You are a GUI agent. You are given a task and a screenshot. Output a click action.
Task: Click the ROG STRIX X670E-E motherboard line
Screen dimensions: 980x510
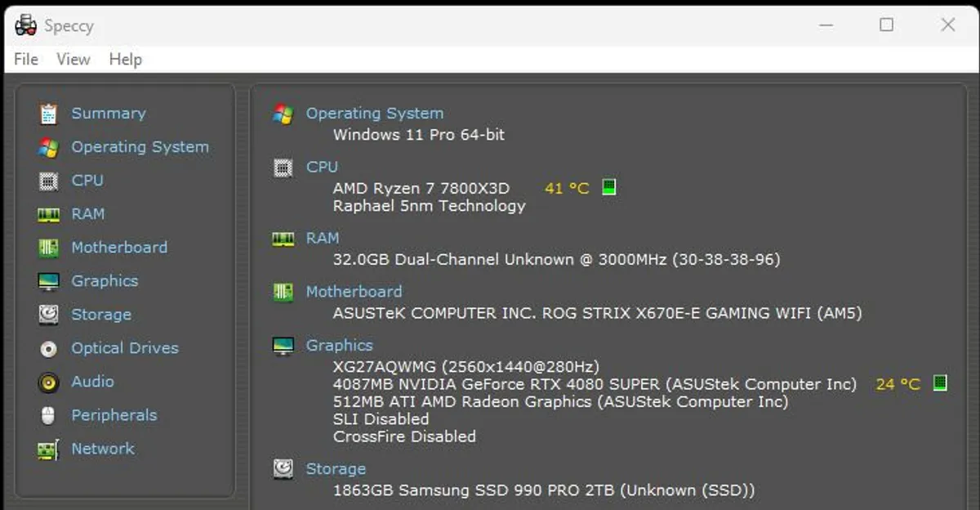[597, 313]
